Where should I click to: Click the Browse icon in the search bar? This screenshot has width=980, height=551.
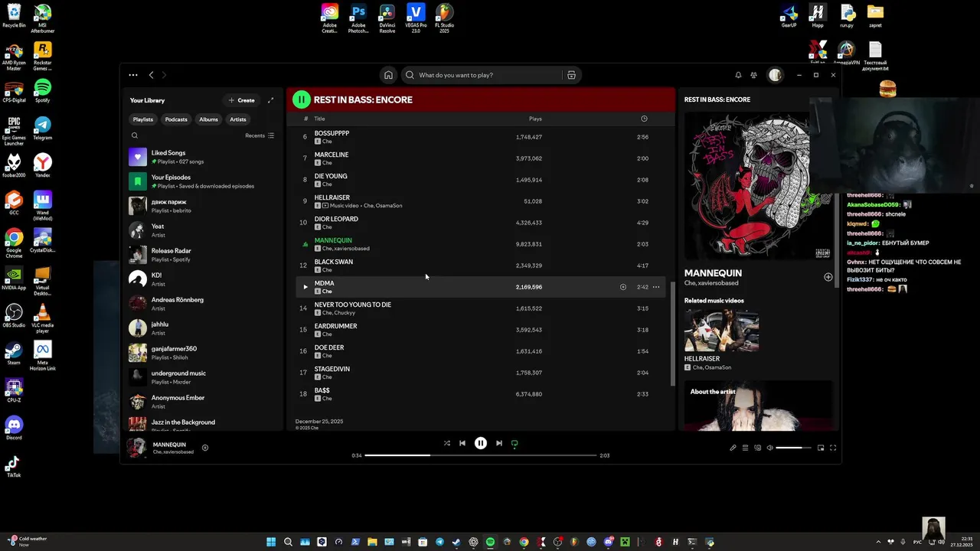[571, 75]
